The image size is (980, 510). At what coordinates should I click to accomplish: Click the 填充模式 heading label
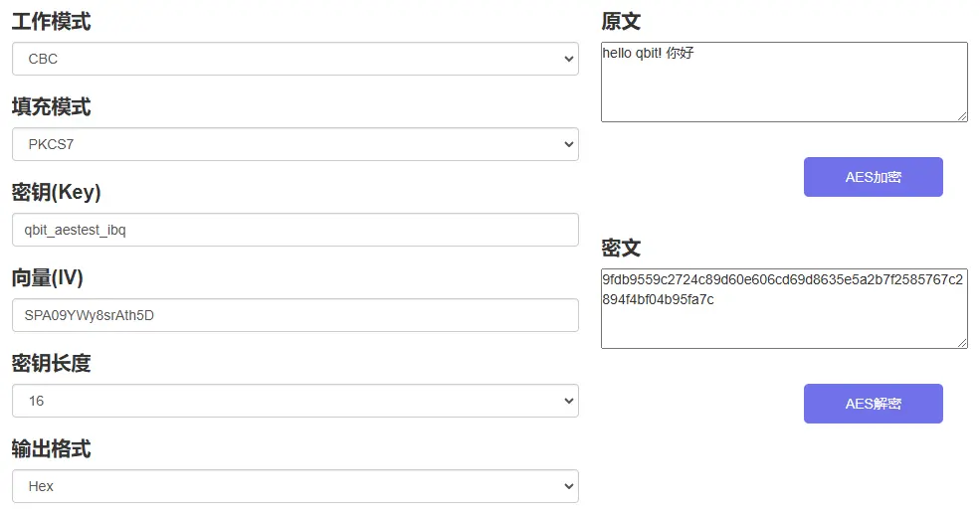tap(51, 107)
